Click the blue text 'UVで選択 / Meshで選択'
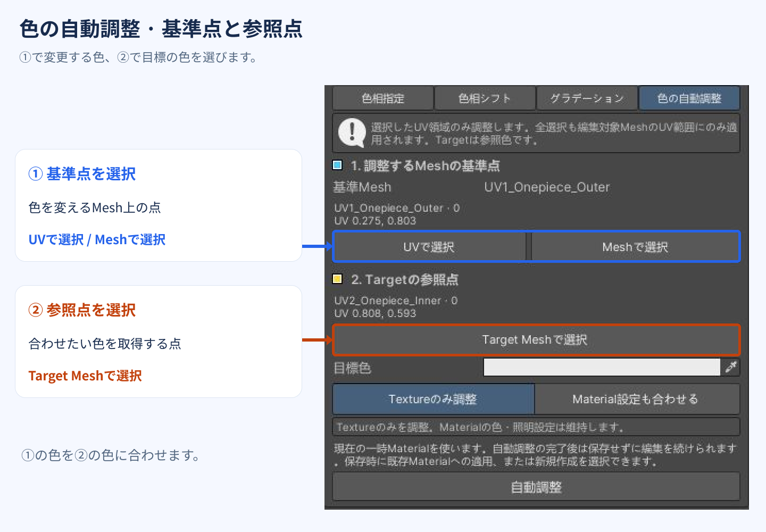766x532 pixels. pyautogui.click(x=97, y=240)
